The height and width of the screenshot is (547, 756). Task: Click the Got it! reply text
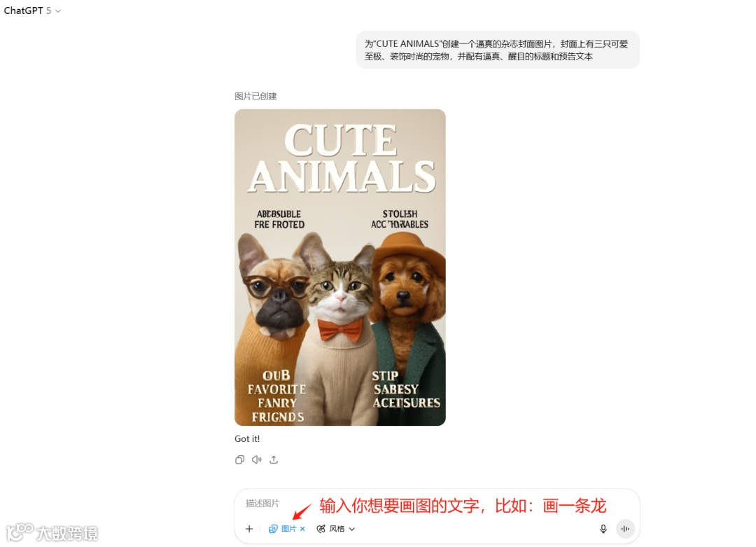click(x=247, y=438)
